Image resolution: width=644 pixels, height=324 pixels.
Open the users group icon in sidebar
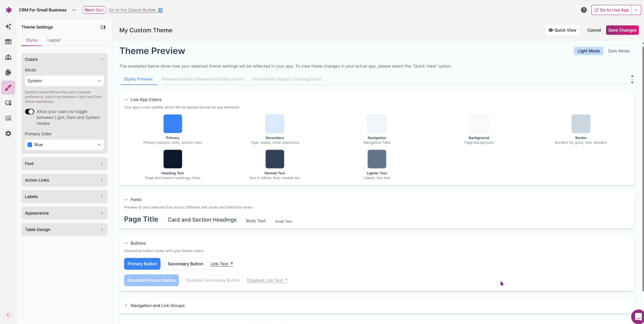pos(8,57)
